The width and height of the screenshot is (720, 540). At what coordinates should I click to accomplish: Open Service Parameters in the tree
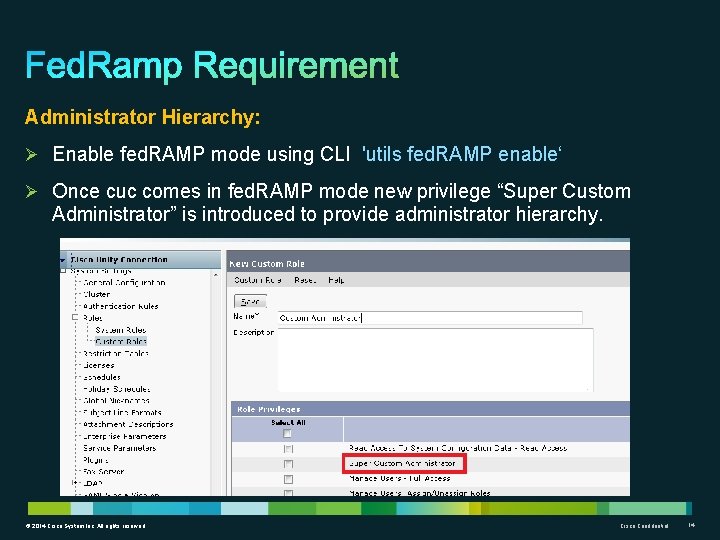pyautogui.click(x=120, y=448)
